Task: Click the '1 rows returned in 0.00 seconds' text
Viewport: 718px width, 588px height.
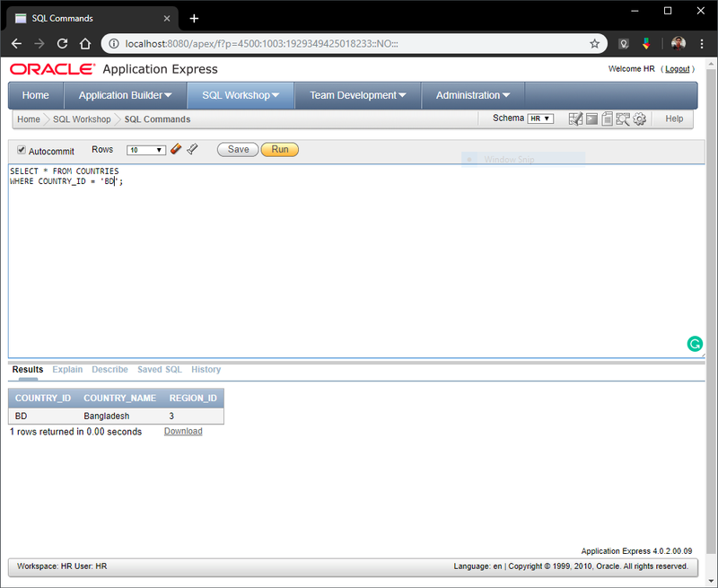Action: pos(76,432)
